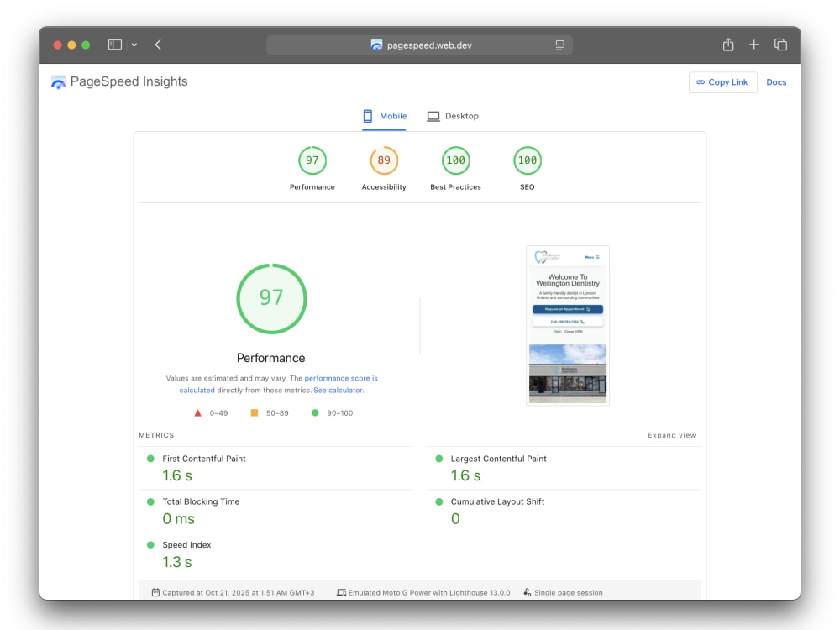The height and width of the screenshot is (630, 840).
Task: Show the tab overview icon
Action: click(780, 45)
